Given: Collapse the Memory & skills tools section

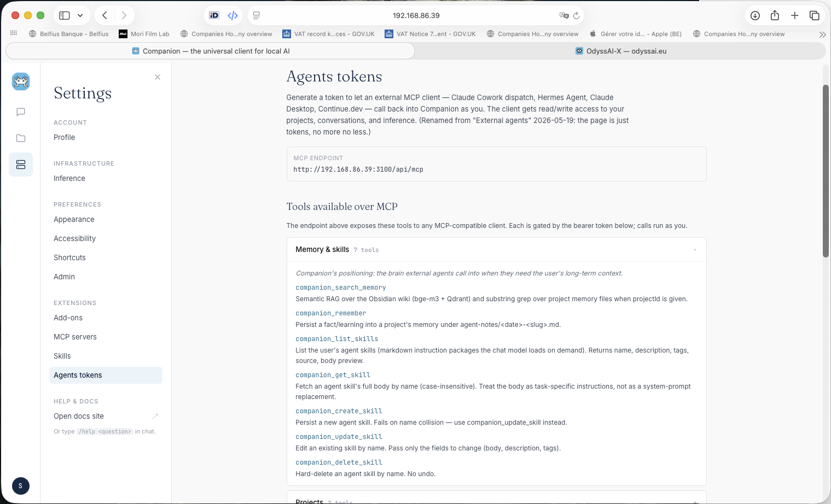Looking at the screenshot, I should coord(496,250).
